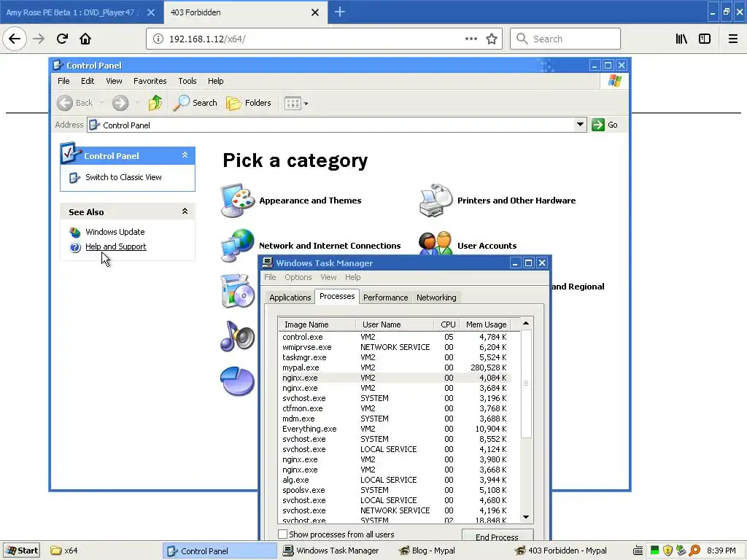The image size is (747, 560).
Task: Open a new browser tab
Action: 339,12
